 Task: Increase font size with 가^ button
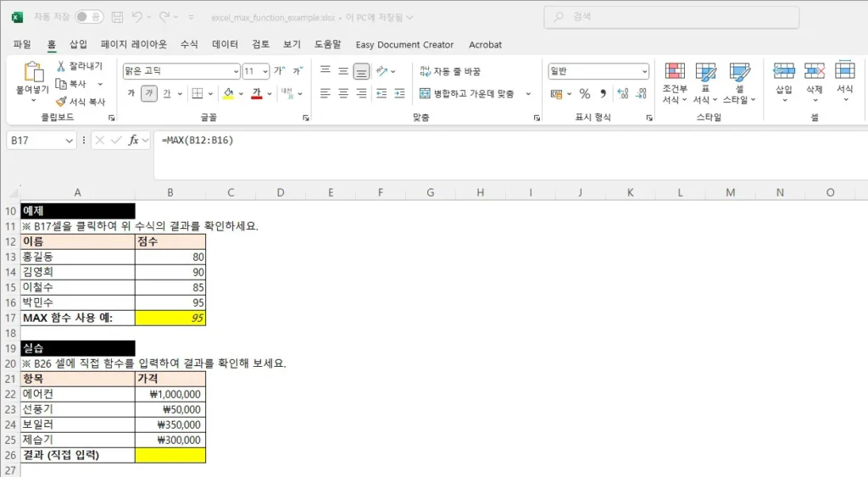click(280, 71)
